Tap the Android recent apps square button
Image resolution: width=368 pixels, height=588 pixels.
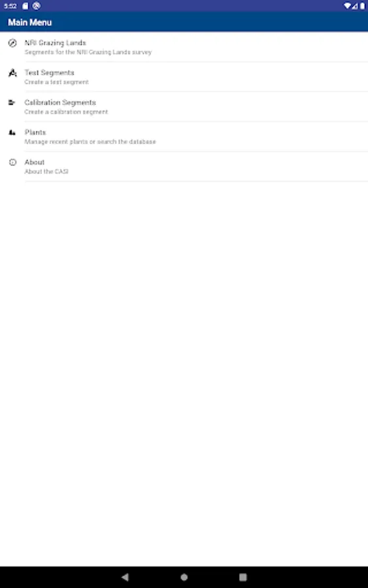(243, 577)
